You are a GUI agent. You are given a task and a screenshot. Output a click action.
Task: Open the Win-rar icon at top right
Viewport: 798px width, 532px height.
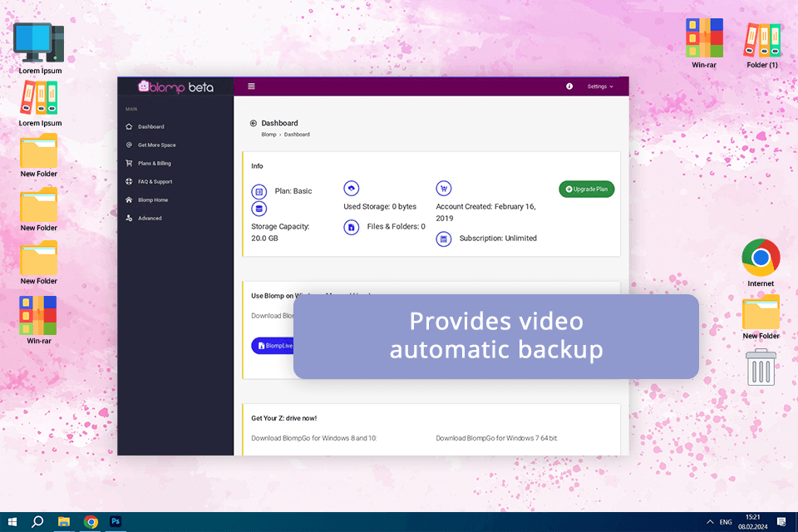pyautogui.click(x=704, y=43)
